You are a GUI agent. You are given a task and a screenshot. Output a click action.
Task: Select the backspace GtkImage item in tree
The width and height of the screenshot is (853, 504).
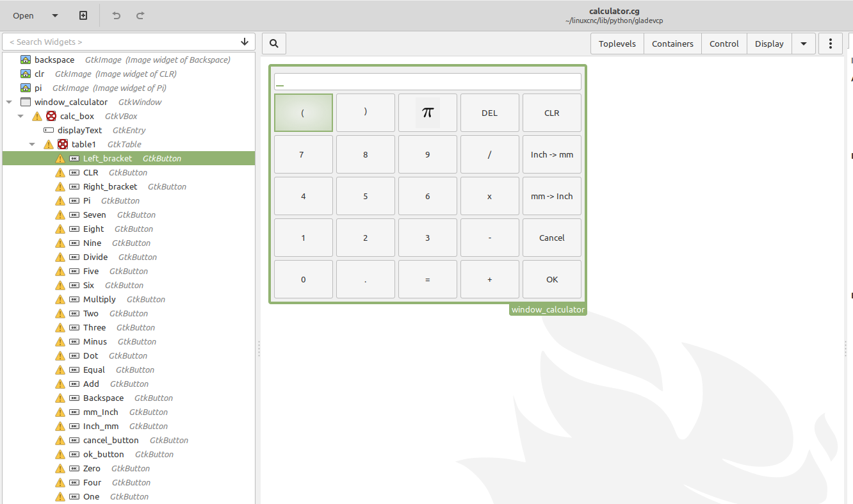(54, 60)
